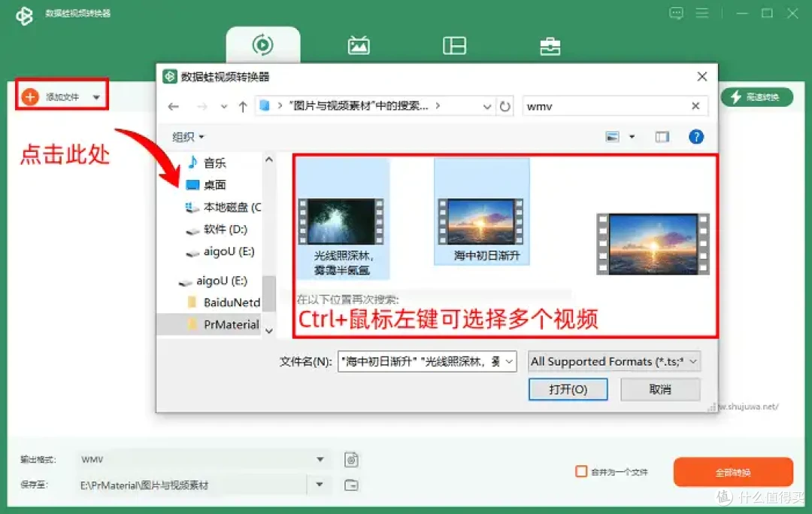Clear the wmv search text
The height and width of the screenshot is (514, 812).
pyautogui.click(x=695, y=105)
